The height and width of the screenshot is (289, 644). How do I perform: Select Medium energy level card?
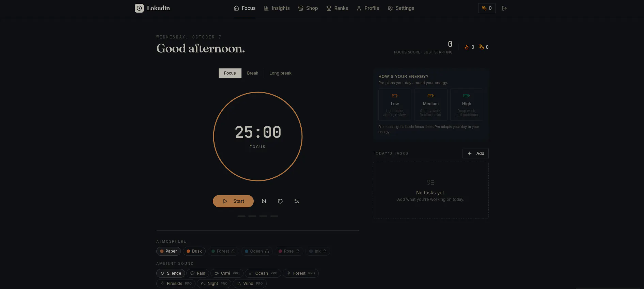pos(431,105)
